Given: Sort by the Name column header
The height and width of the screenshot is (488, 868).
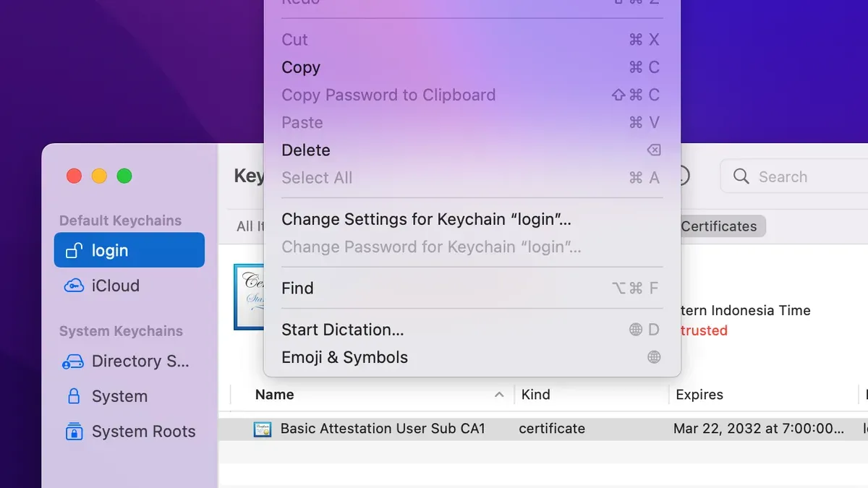Looking at the screenshot, I should 274,395.
